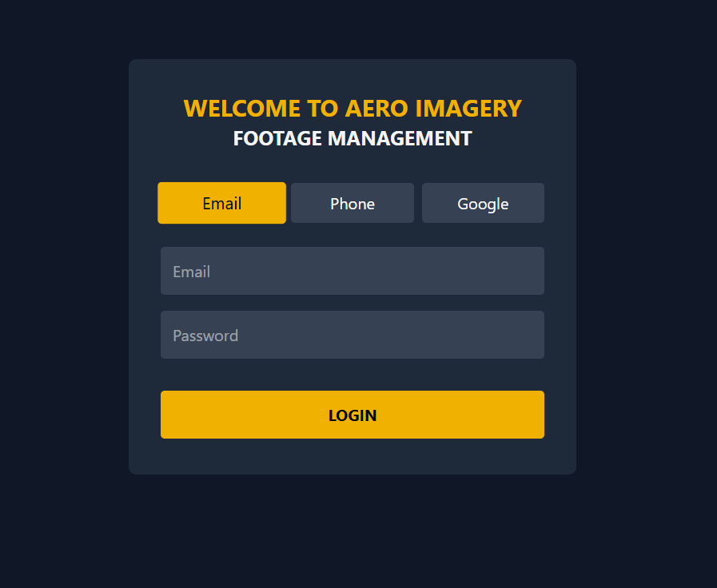Switch to the Phone login tab
The height and width of the screenshot is (588, 717).
point(353,203)
